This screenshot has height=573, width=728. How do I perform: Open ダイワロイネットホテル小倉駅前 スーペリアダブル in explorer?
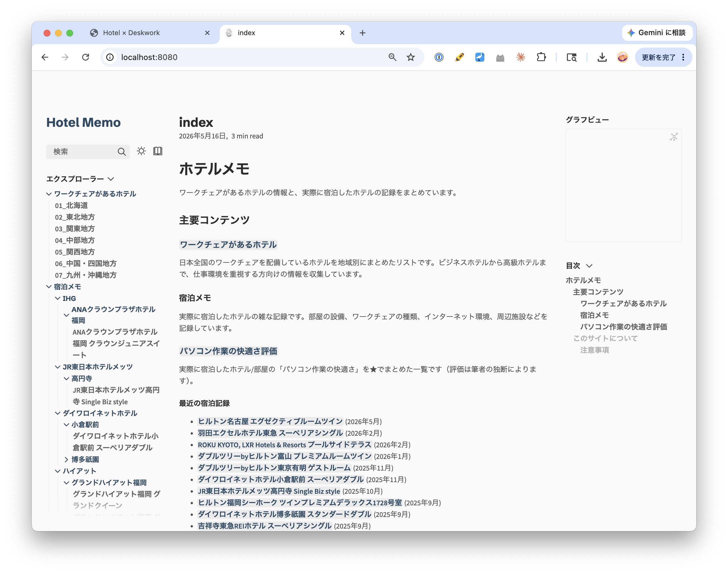click(116, 442)
